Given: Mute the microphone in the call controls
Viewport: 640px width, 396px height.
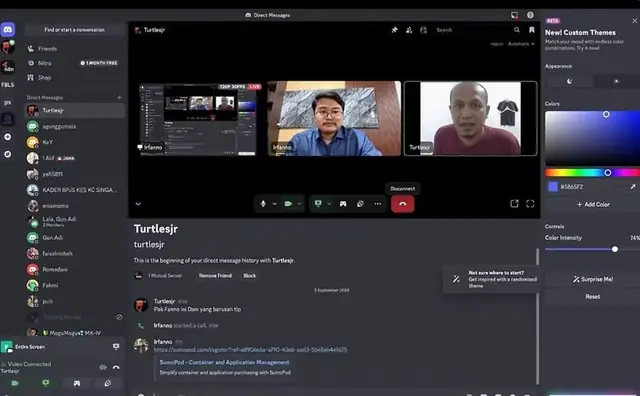Looking at the screenshot, I should (263, 203).
